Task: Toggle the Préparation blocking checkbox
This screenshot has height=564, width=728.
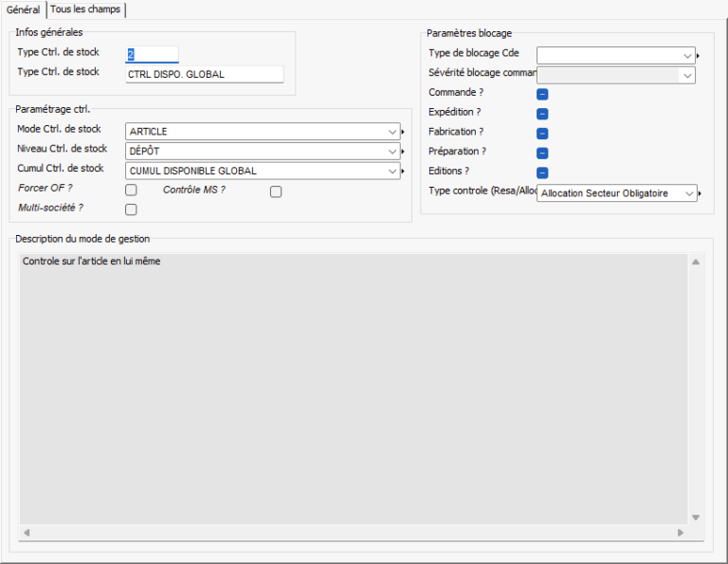Action: pos(543,153)
